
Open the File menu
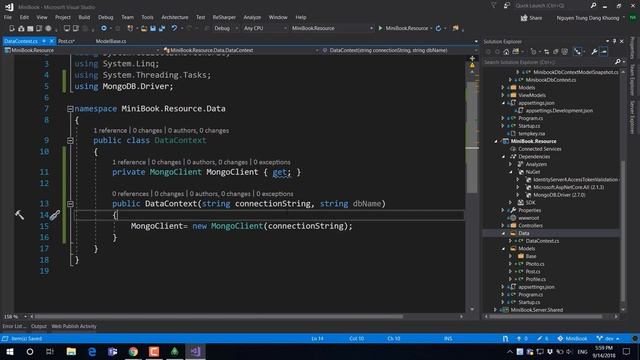8,17
